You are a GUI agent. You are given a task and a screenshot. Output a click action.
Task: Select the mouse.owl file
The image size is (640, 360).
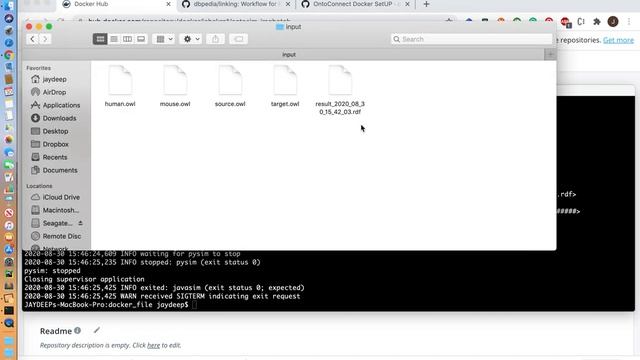click(175, 87)
